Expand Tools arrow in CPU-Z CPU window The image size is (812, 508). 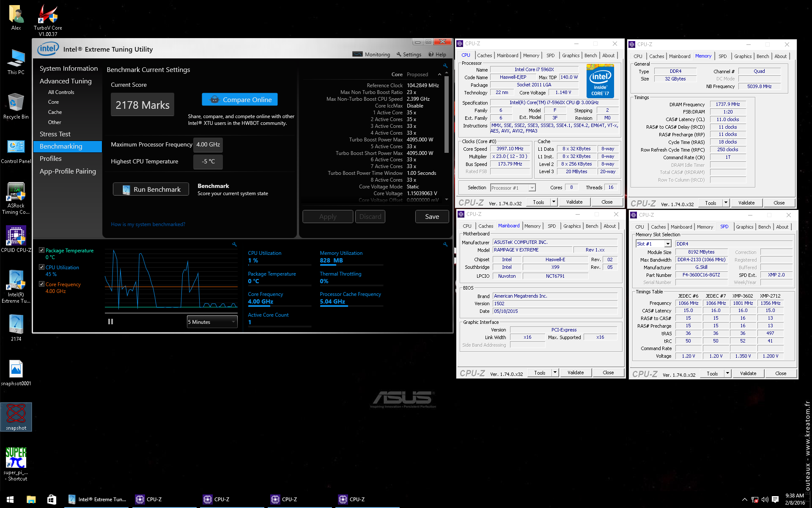(x=554, y=202)
